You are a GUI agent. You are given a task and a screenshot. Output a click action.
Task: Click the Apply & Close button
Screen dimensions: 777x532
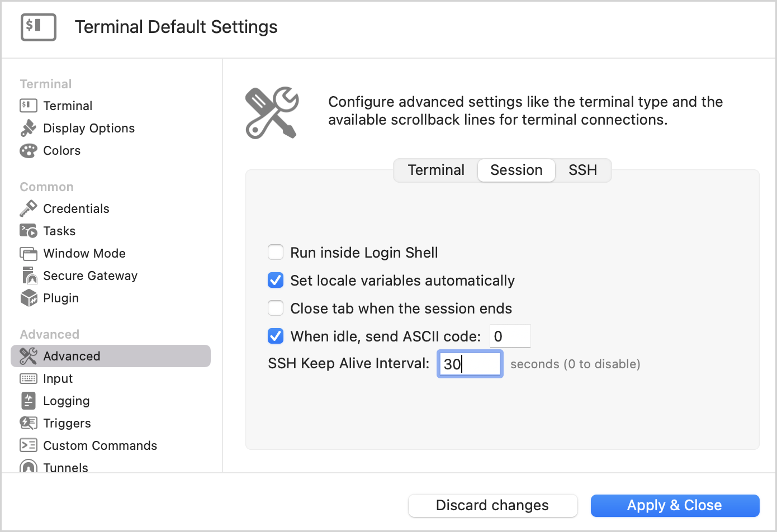(675, 506)
